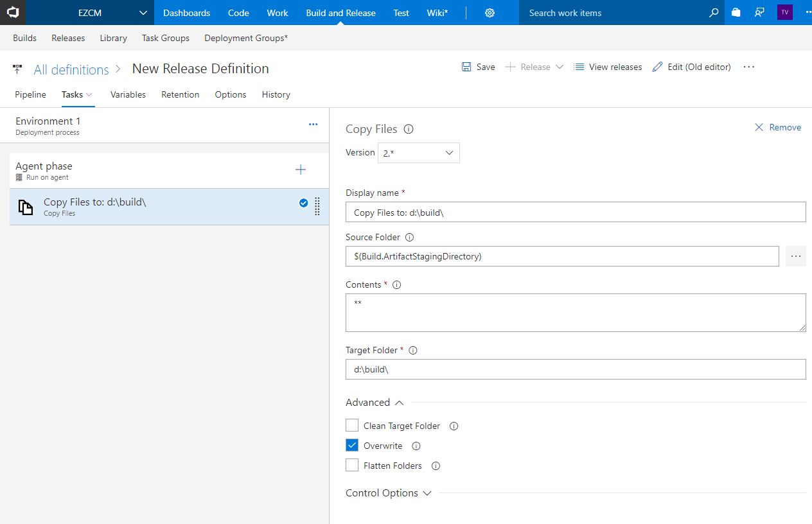Click the Target Folder input field
The image size is (812, 524).
[575, 369]
